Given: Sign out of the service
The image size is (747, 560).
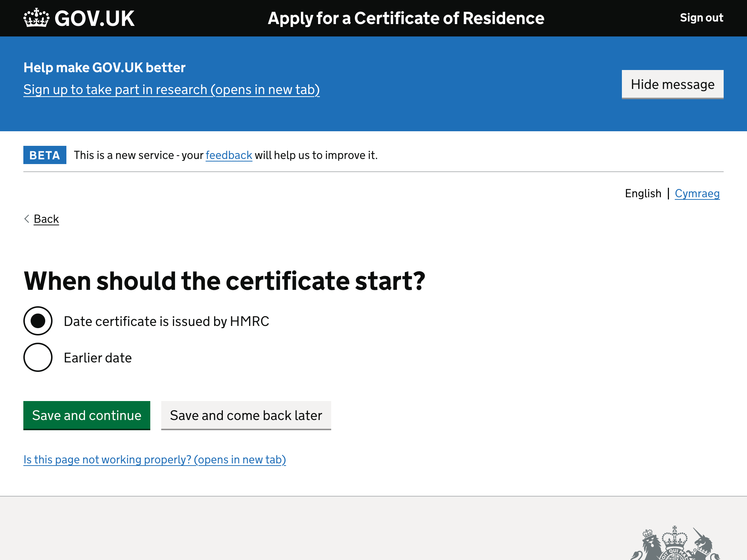Looking at the screenshot, I should [701, 17].
